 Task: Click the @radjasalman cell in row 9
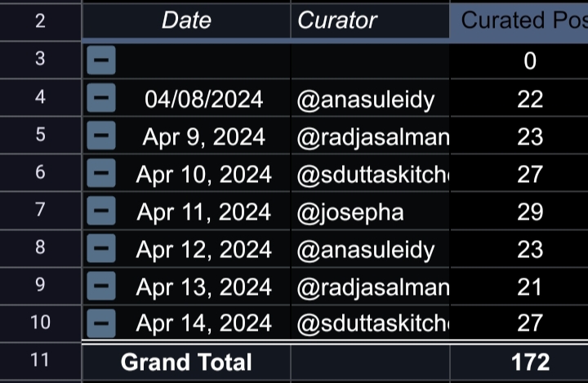click(x=370, y=287)
